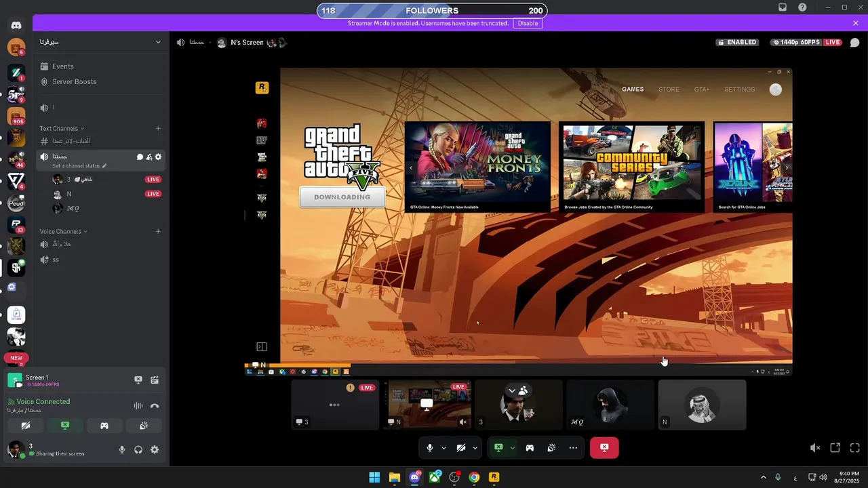Toggle screen share in bottom call bar

click(x=498, y=447)
